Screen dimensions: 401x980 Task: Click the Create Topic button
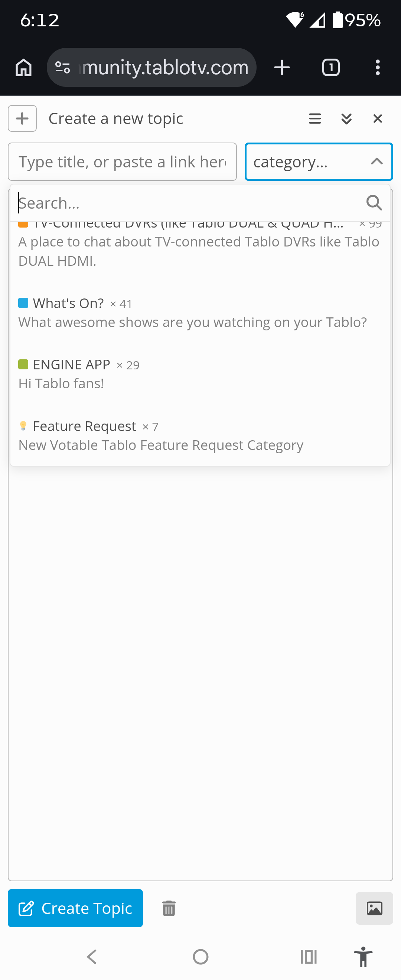[75, 908]
